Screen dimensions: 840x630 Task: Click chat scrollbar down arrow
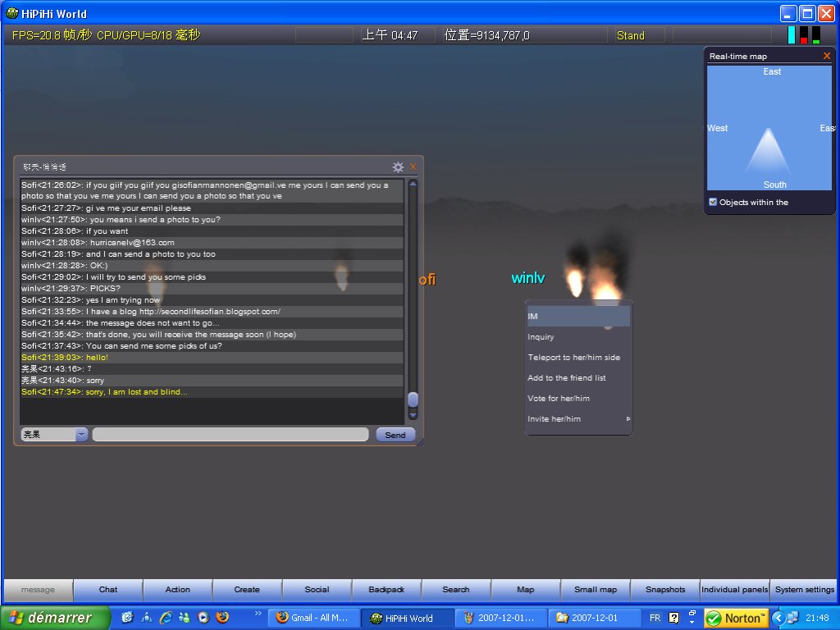[413, 415]
